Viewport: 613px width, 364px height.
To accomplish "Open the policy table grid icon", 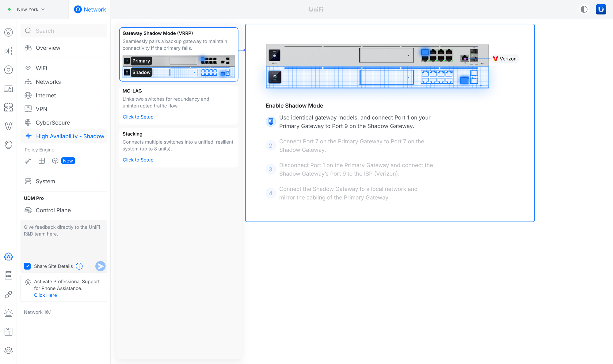I will tap(42, 161).
